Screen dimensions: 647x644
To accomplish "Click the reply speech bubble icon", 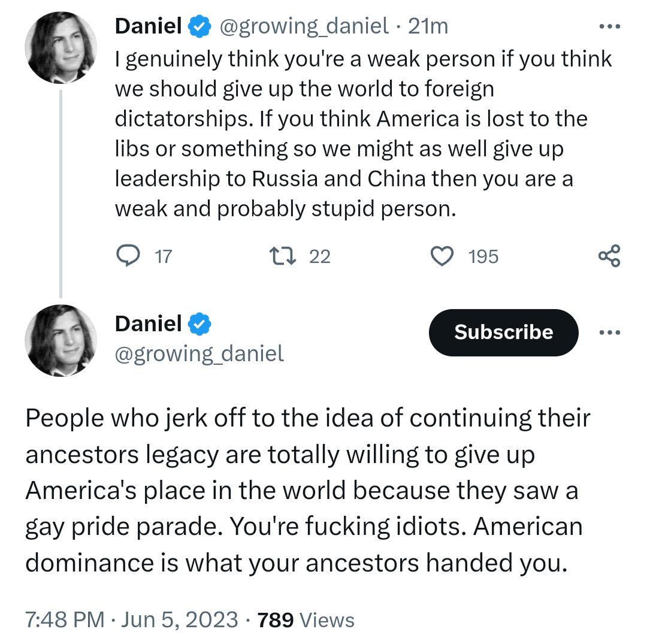I will pos(127,256).
